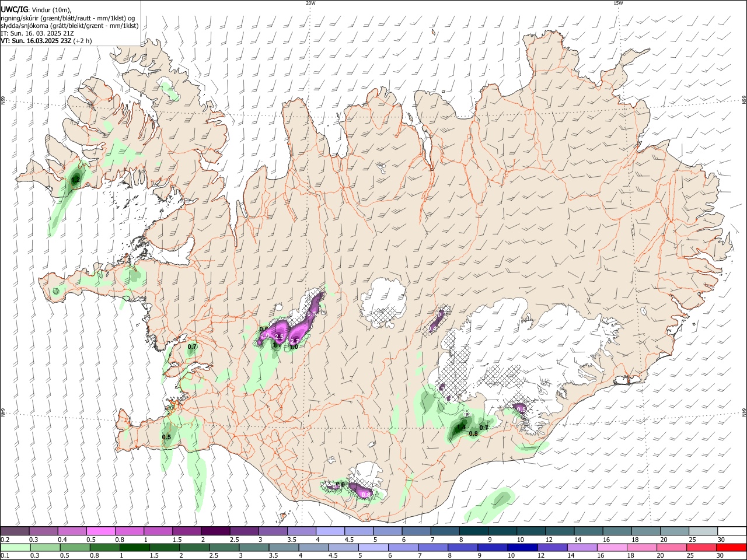Click the bold UWC/IG title
747x560 pixels.
[13, 10]
